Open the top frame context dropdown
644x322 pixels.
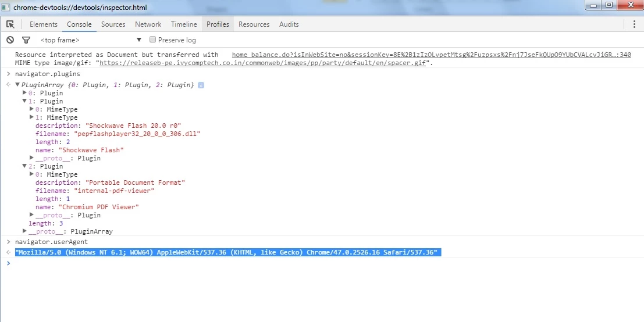tap(91, 40)
